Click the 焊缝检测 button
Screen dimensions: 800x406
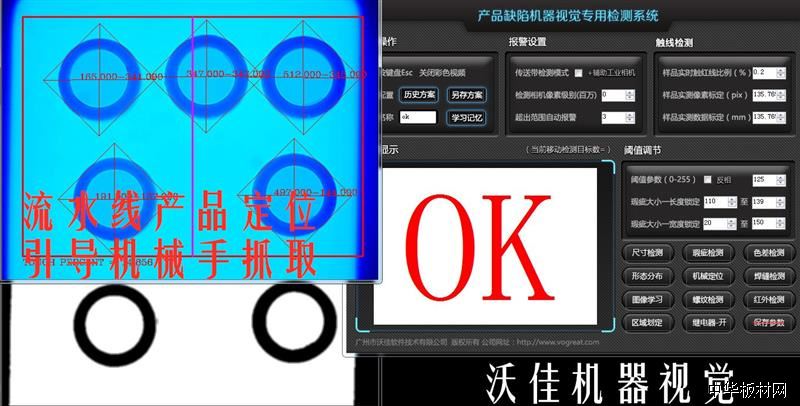(768, 276)
